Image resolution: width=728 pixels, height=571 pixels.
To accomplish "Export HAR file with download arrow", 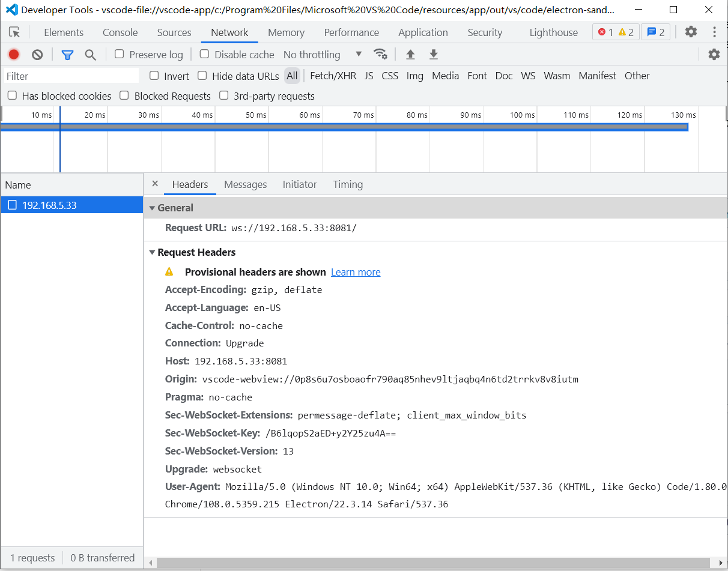I will pos(433,55).
